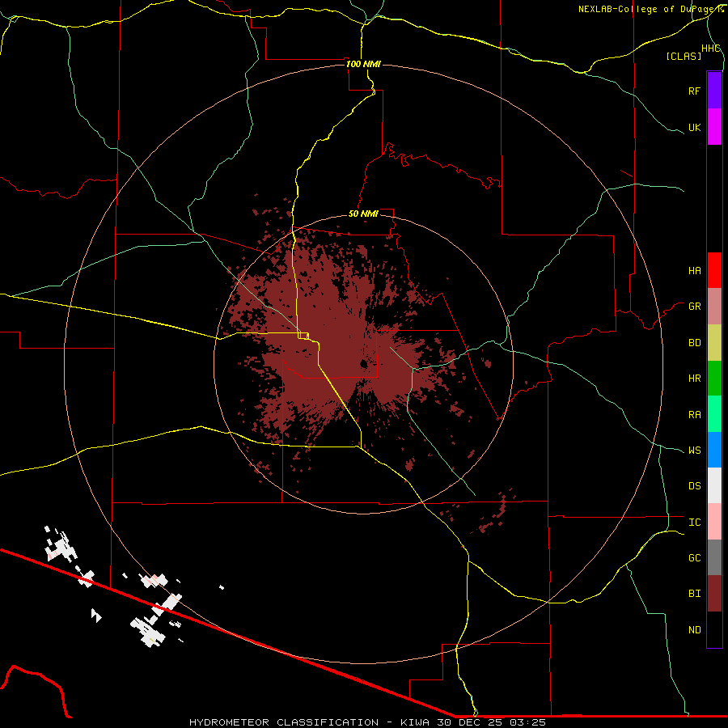The height and width of the screenshot is (728, 728).
Task: Click the GC legend label
Action: click(x=694, y=557)
